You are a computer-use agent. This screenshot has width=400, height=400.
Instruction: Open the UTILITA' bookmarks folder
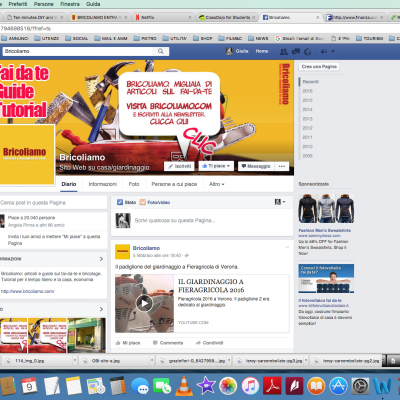(175, 38)
